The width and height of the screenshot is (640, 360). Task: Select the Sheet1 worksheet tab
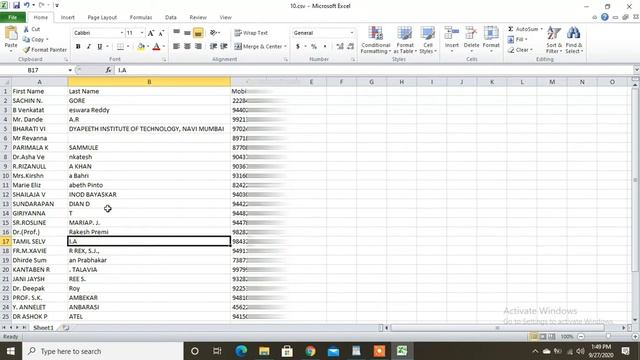pyautogui.click(x=43, y=328)
